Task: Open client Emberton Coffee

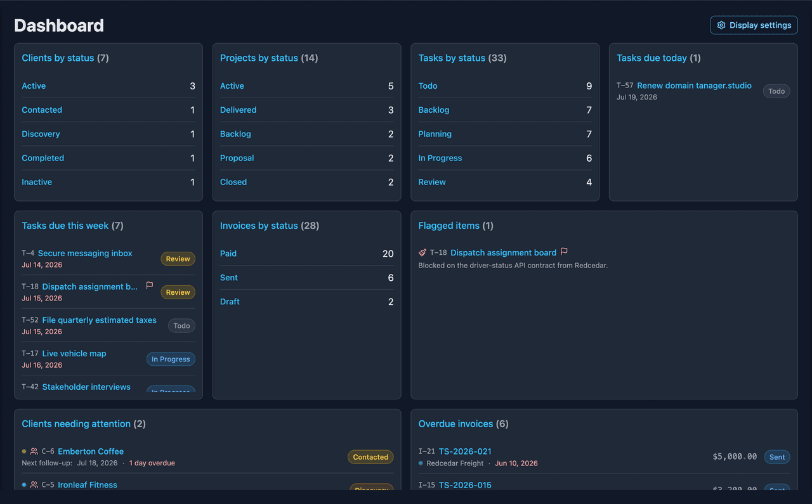Action: 91,451
